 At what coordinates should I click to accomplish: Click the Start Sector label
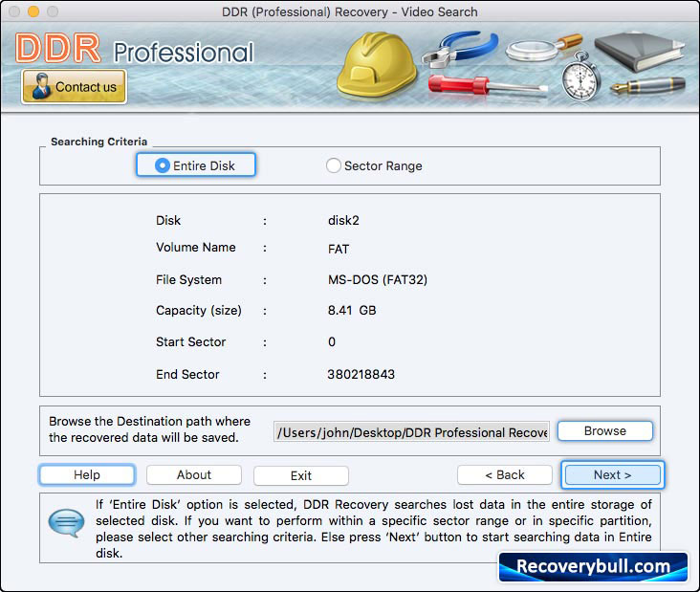coord(190,342)
